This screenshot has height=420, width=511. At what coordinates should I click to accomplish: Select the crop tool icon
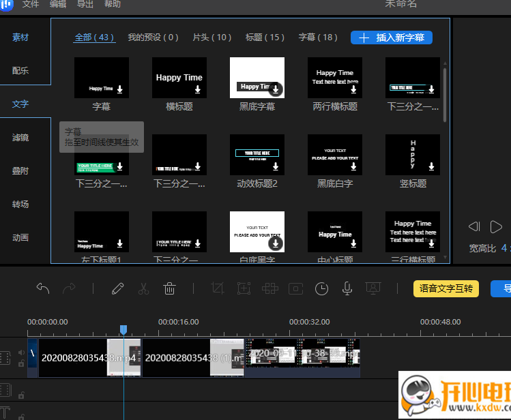point(218,288)
